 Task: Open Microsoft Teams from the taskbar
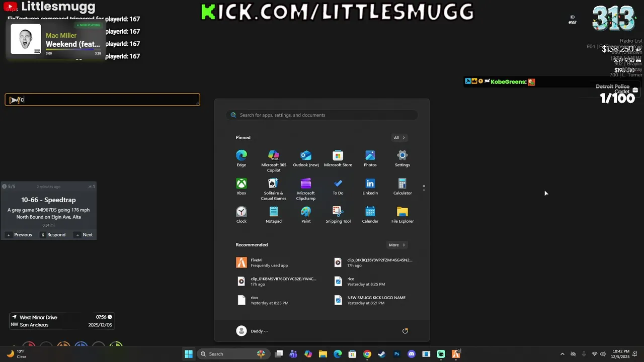pos(293,354)
